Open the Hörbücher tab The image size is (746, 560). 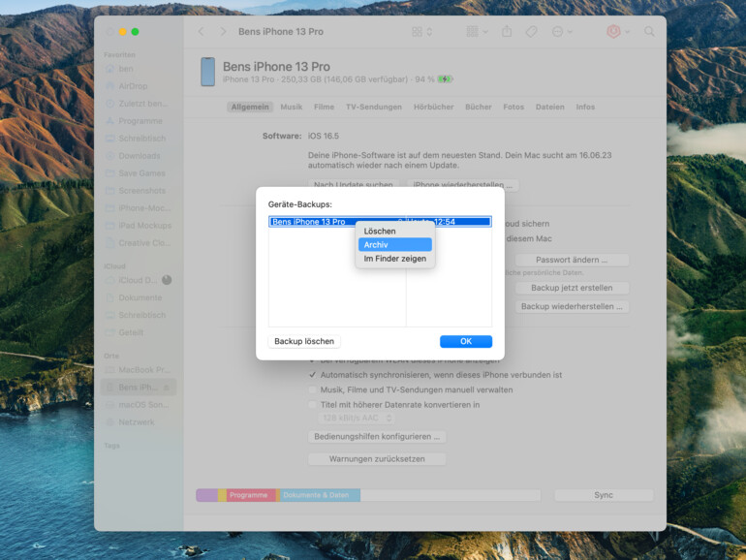point(433,107)
